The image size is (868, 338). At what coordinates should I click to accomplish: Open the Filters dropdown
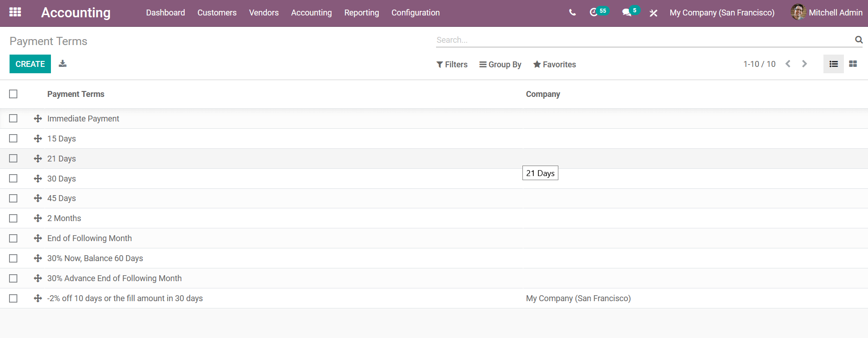click(x=452, y=65)
